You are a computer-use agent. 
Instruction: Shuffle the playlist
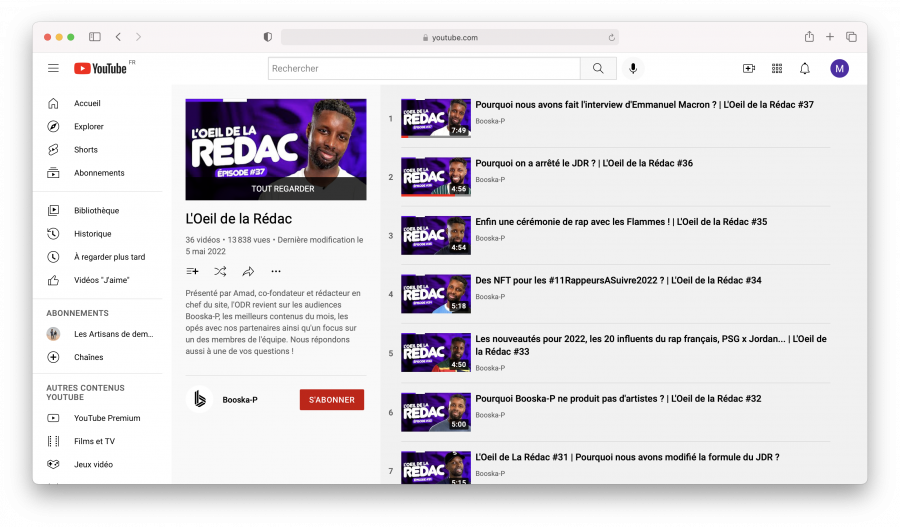[220, 271]
